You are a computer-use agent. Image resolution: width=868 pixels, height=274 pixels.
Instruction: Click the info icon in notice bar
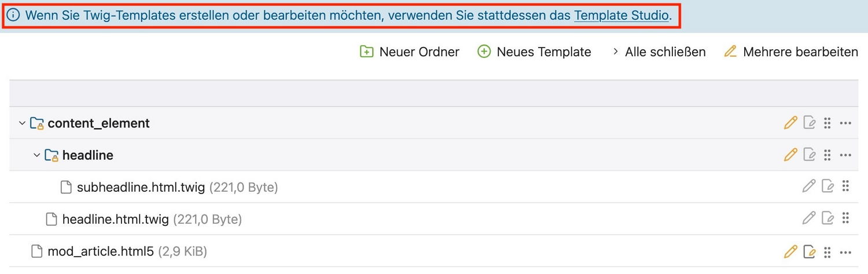(13, 16)
